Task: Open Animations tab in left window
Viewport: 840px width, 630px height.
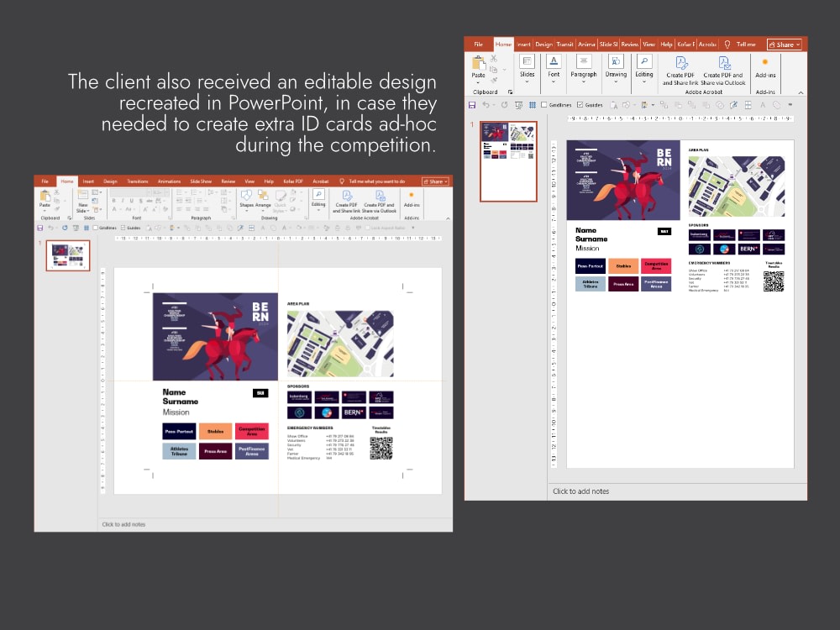Action: (x=170, y=181)
